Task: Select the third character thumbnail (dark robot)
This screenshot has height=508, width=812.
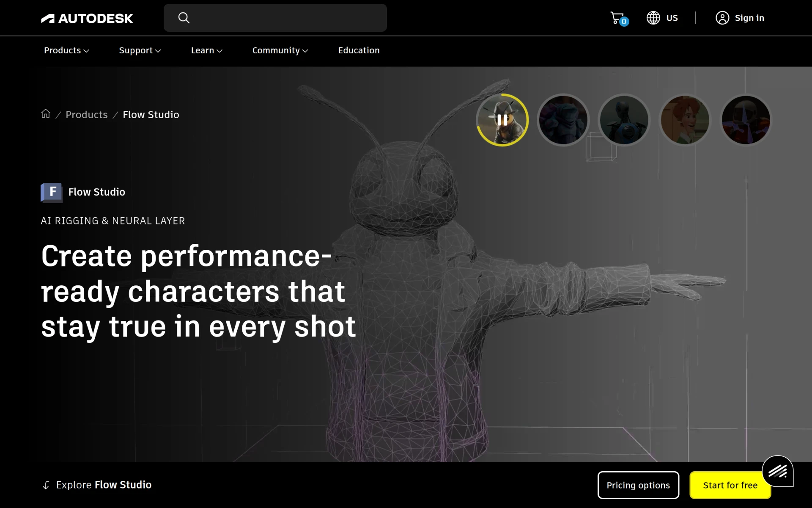Action: [x=624, y=120]
